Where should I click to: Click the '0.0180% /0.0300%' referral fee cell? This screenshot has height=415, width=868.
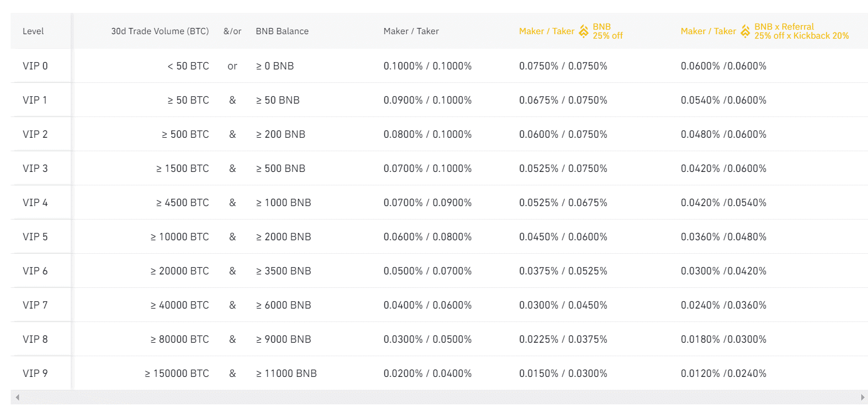pos(723,339)
